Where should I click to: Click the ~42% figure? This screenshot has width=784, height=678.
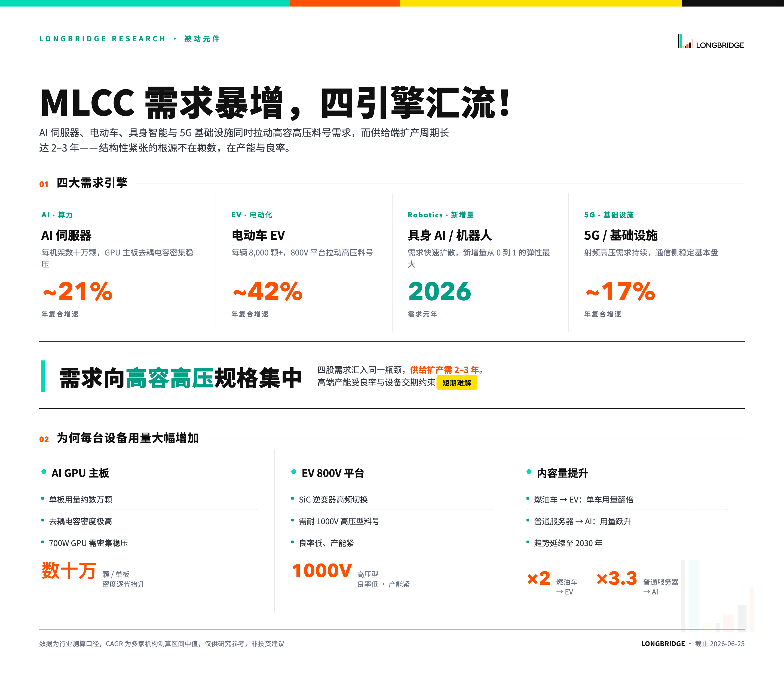268,291
